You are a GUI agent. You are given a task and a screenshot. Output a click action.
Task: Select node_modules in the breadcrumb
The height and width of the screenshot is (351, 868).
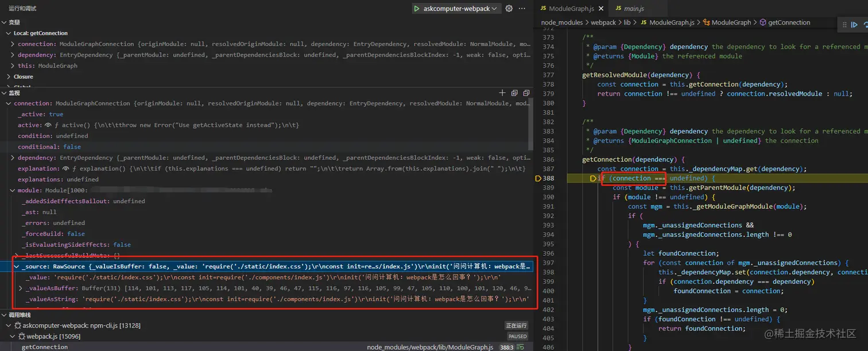coord(561,22)
